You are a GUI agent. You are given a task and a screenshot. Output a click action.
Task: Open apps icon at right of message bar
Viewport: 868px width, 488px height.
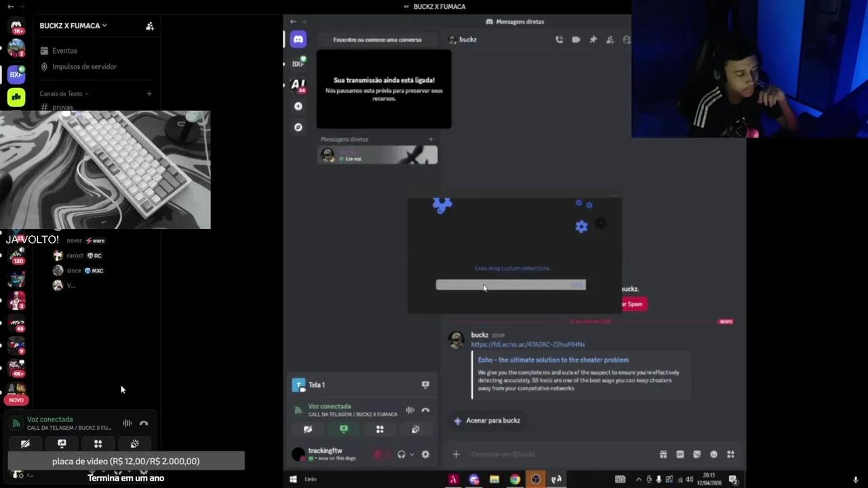(730, 454)
